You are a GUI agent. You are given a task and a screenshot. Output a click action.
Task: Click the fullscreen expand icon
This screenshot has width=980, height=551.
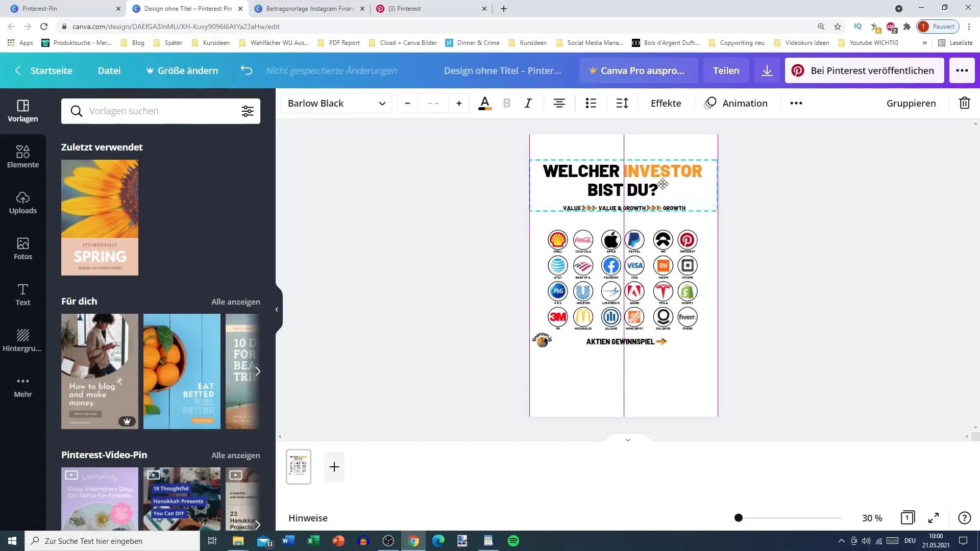[934, 518]
